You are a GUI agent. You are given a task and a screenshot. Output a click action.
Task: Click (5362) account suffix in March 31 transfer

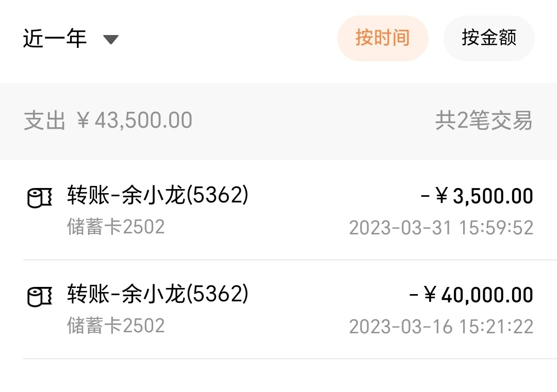(217, 196)
